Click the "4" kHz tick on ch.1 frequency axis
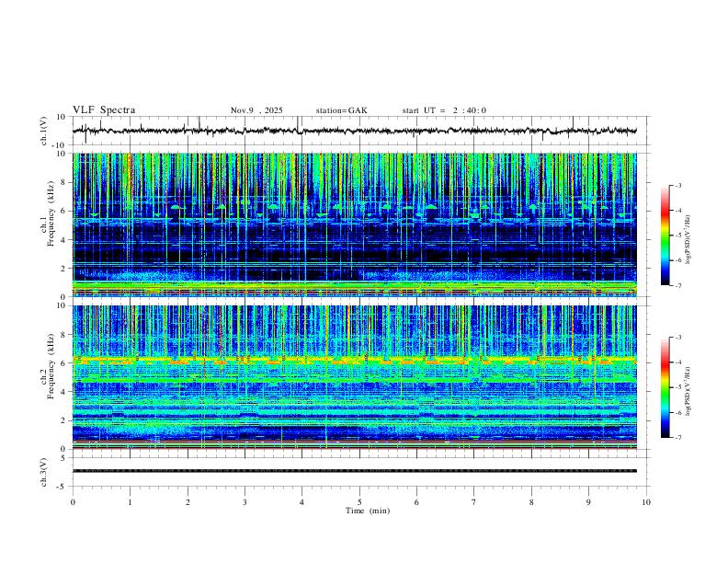Image resolution: width=728 pixels, height=563 pixels. [64, 240]
